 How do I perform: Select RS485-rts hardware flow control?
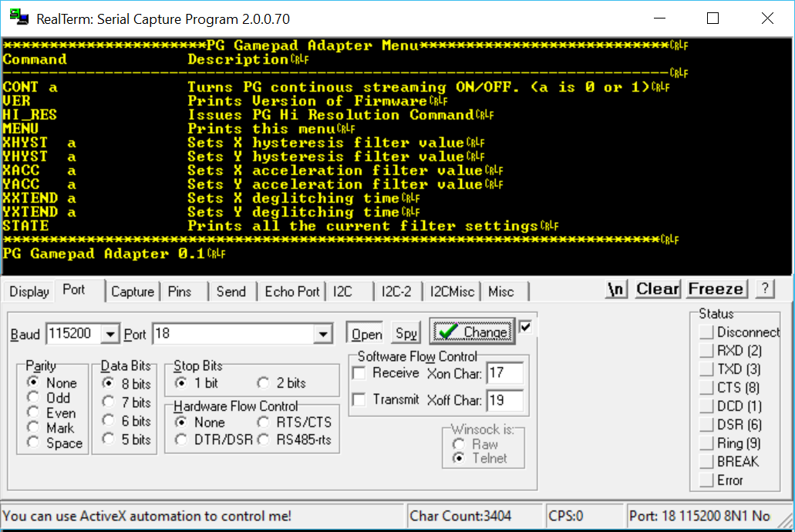295,439
